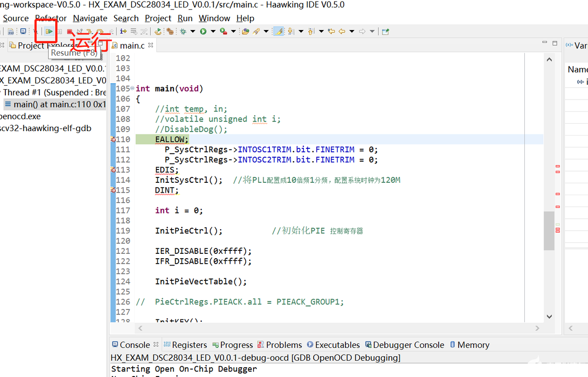
Task: Click the monitor icon in toolbar
Action: (x=23, y=32)
